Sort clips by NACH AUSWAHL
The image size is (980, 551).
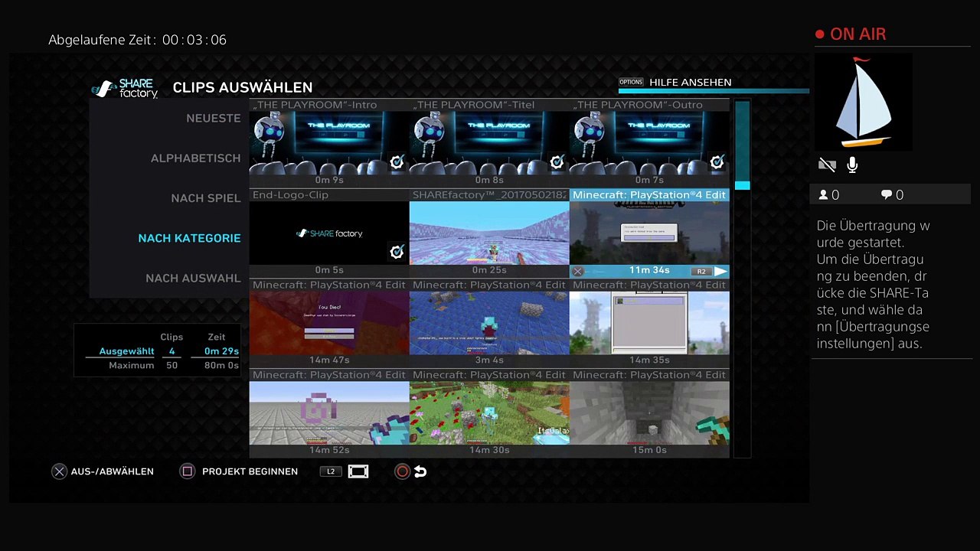(193, 278)
